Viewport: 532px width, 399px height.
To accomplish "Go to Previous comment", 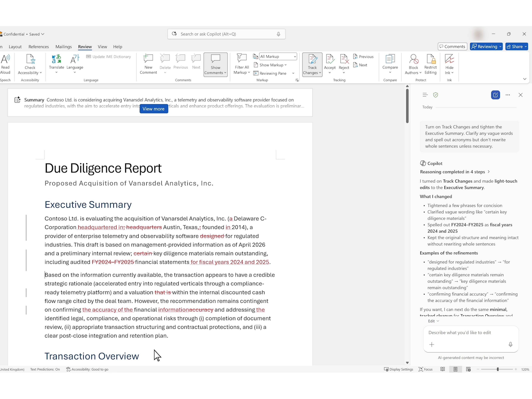I will [x=180, y=62].
